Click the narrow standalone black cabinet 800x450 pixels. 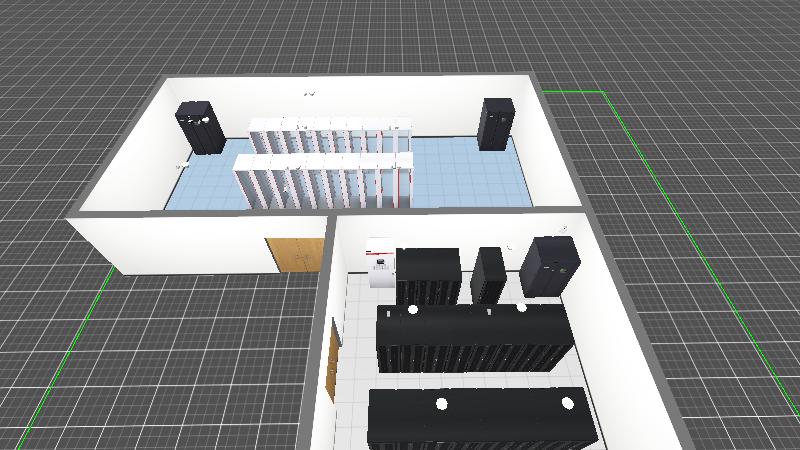point(489,274)
